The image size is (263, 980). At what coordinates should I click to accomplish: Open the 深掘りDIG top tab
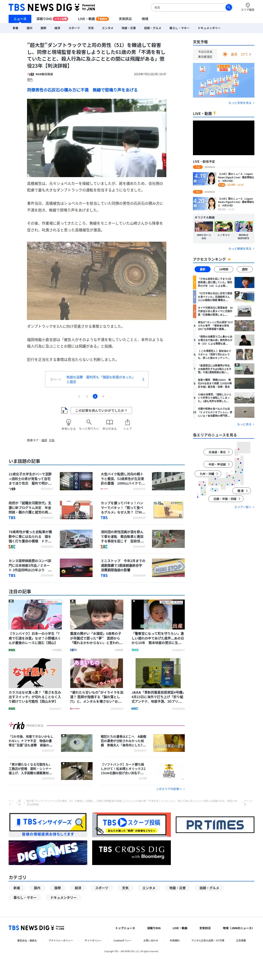pos(52,19)
